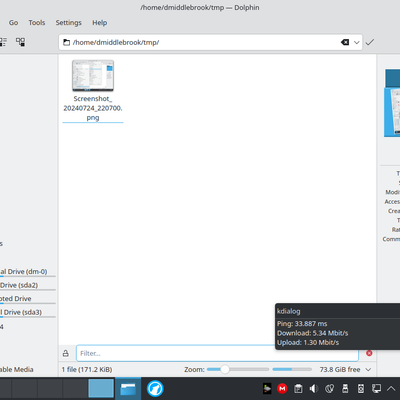Screen dimensions: 400x400
Task: Open the volume speaker tray icon
Action: click(x=314, y=388)
